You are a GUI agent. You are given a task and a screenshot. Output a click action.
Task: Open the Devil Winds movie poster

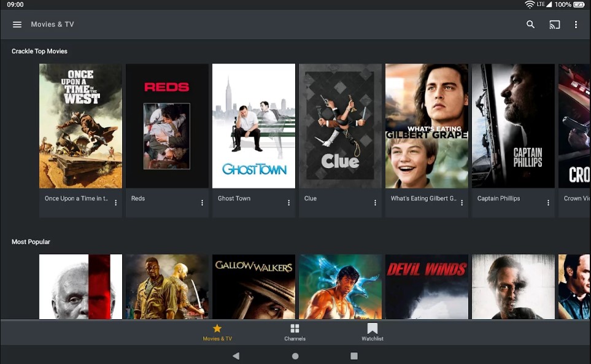(427, 287)
